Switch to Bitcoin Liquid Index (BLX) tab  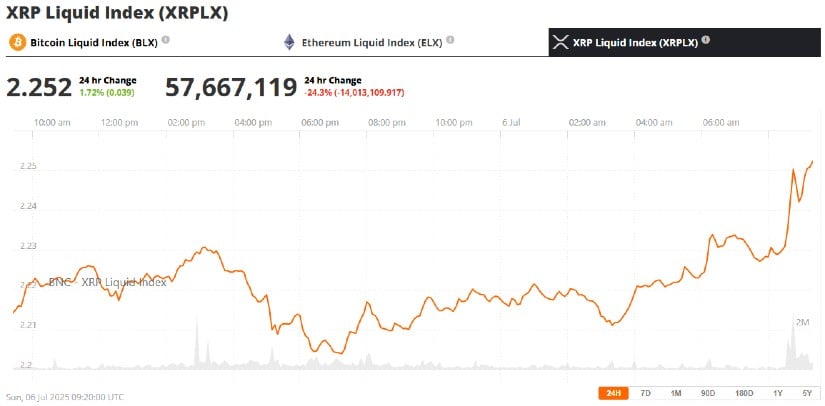(x=94, y=43)
